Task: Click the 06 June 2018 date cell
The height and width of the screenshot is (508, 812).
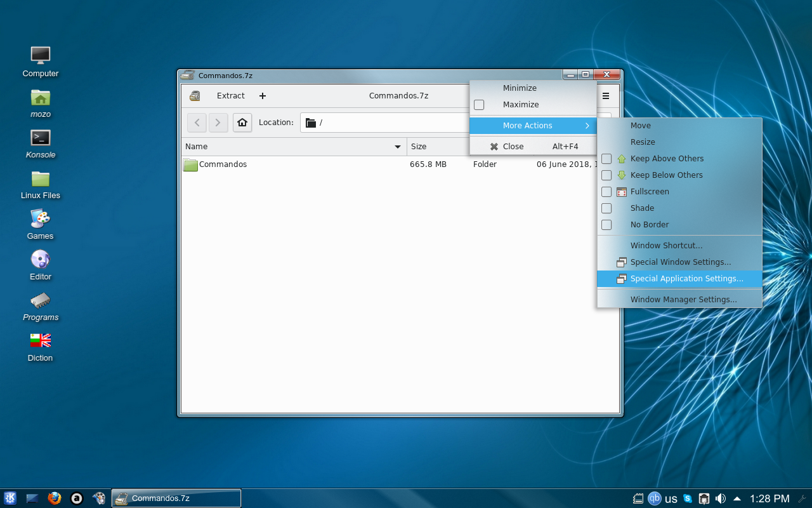Action: (x=566, y=164)
